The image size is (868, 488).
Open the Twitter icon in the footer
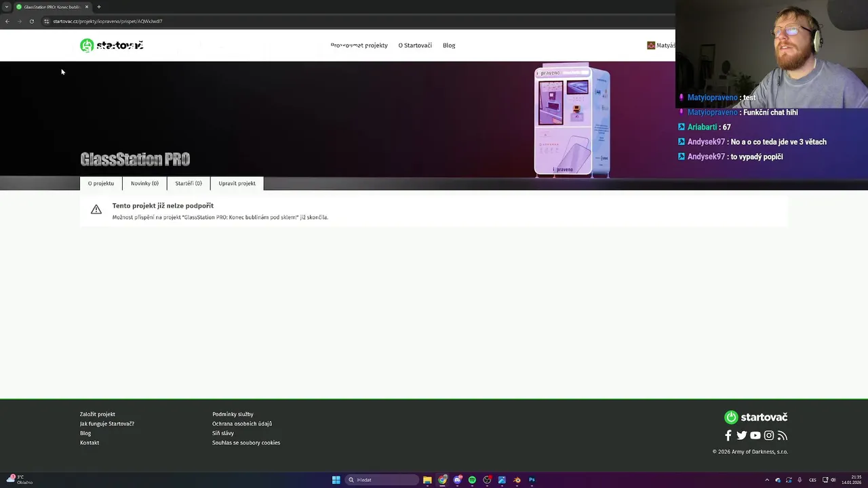[742, 436]
